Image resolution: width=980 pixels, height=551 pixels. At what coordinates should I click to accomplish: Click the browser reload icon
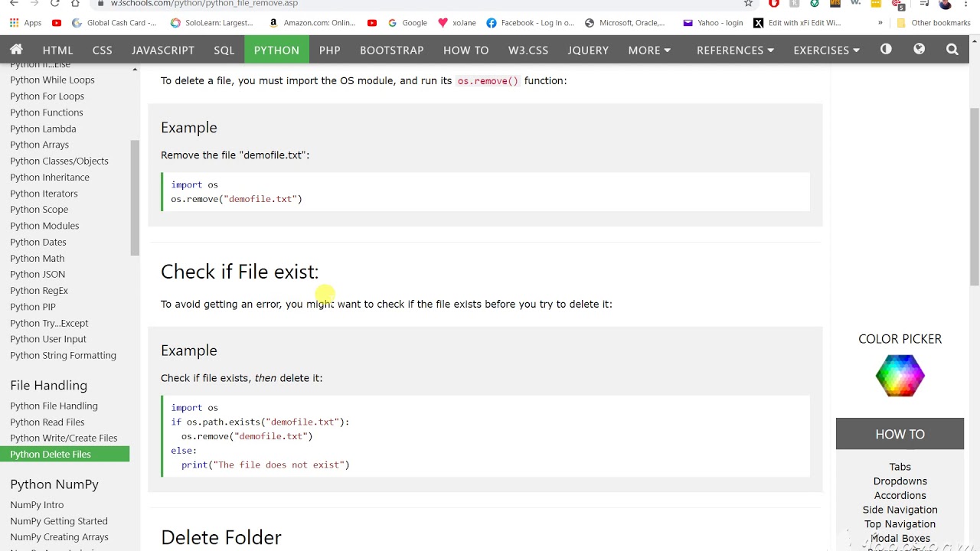point(55,4)
